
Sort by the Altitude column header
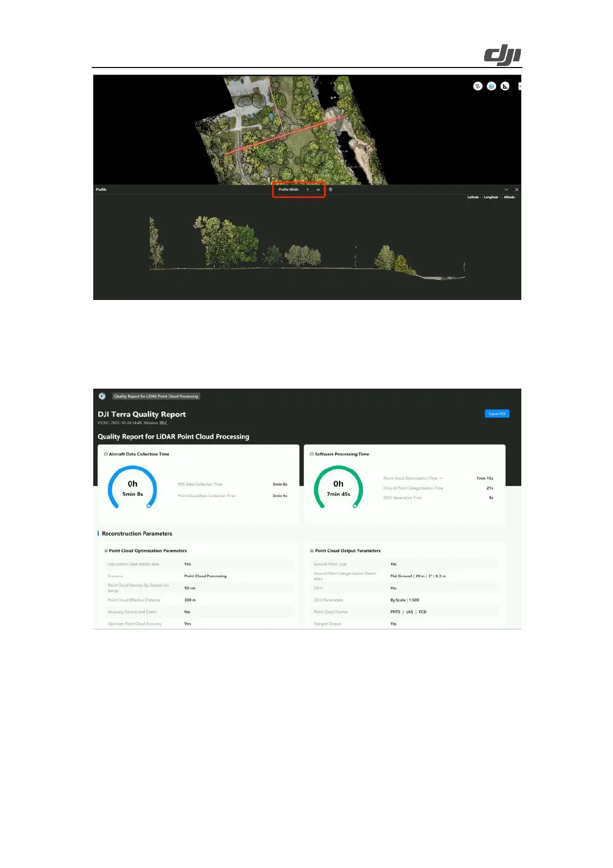pos(510,197)
